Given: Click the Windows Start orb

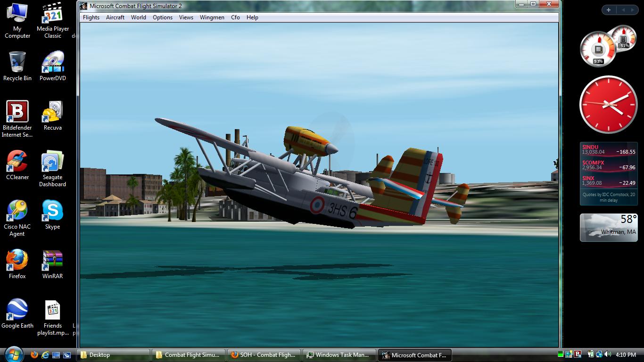Looking at the screenshot, I should tap(13, 354).
